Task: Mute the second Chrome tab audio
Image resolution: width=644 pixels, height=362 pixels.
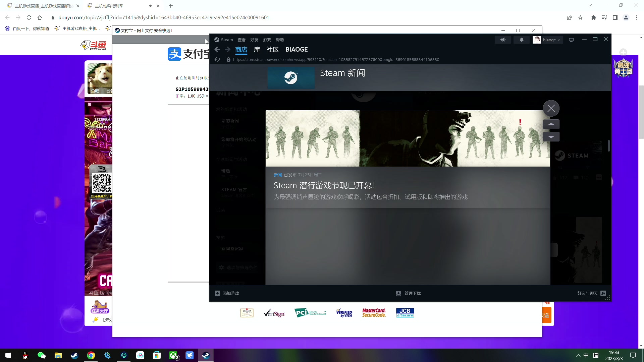Action: [151, 6]
